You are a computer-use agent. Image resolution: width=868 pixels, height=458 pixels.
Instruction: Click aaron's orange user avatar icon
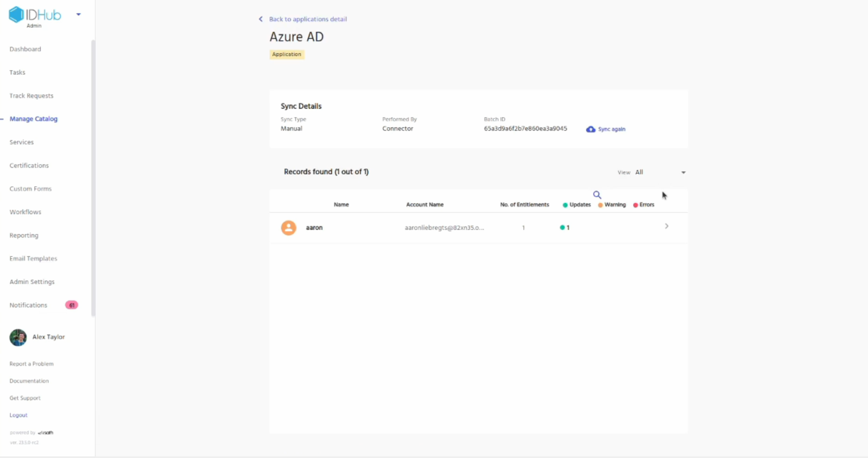click(288, 228)
